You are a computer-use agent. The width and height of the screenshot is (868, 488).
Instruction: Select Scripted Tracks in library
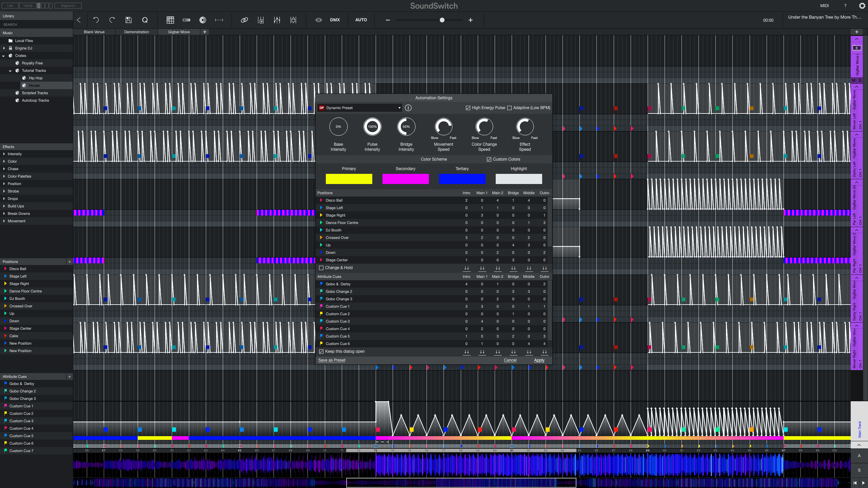tap(35, 93)
